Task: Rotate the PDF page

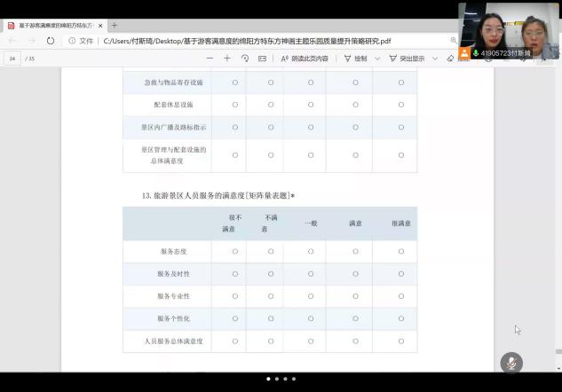Action: [245, 59]
